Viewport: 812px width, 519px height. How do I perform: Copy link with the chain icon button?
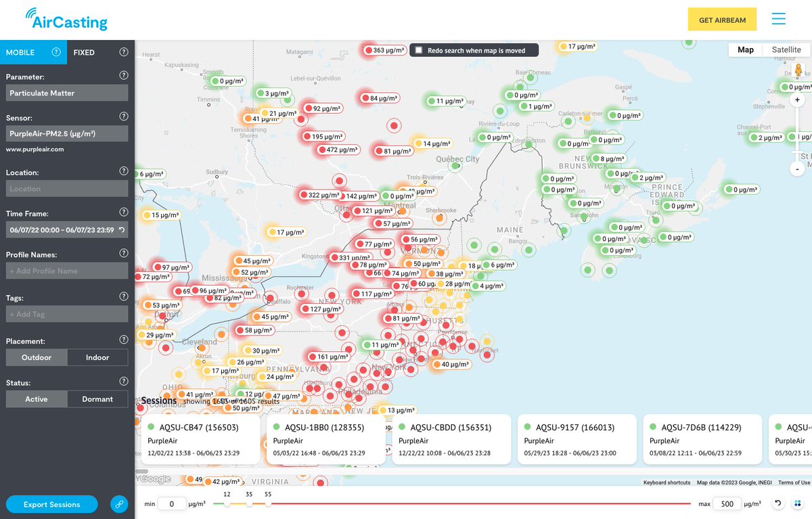click(118, 504)
